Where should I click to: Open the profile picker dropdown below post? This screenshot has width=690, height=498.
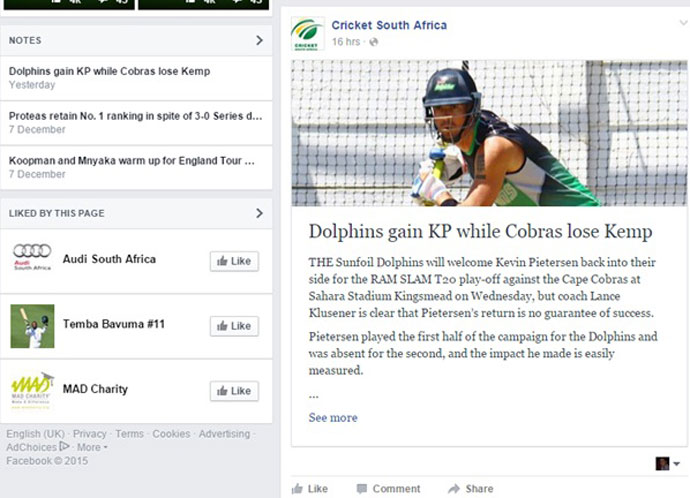(x=668, y=463)
